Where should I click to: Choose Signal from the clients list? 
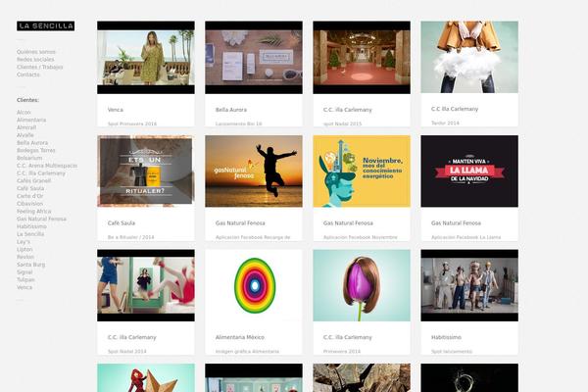tap(24, 272)
